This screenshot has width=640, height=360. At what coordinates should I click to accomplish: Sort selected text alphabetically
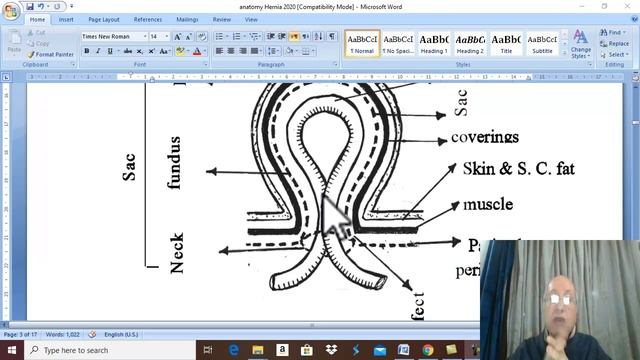coord(318,37)
